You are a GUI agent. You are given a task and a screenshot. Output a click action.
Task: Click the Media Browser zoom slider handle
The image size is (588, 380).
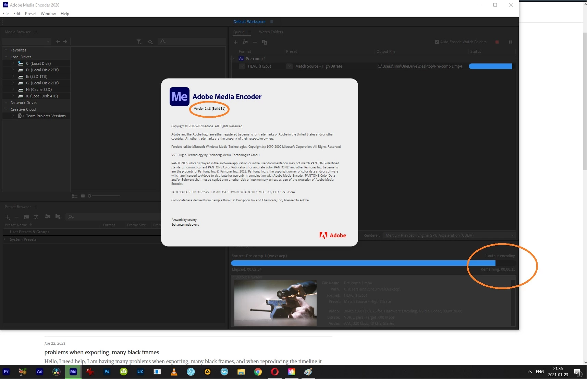point(89,196)
